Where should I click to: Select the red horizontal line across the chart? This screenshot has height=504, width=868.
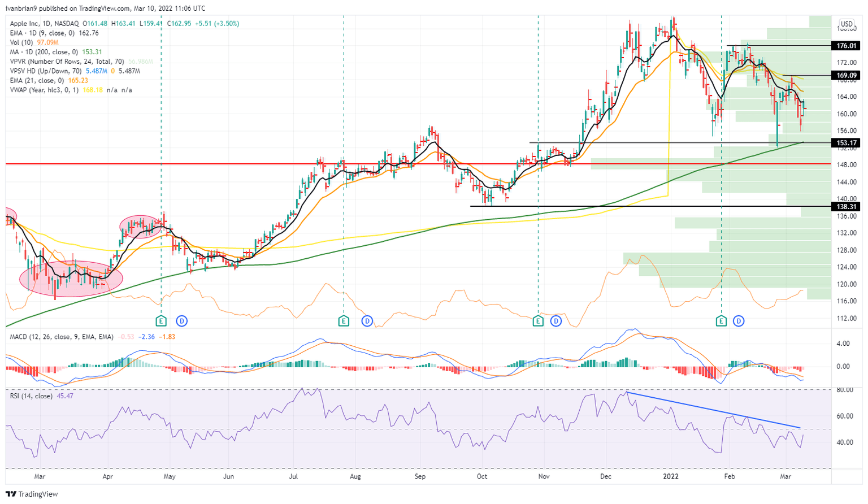point(418,164)
